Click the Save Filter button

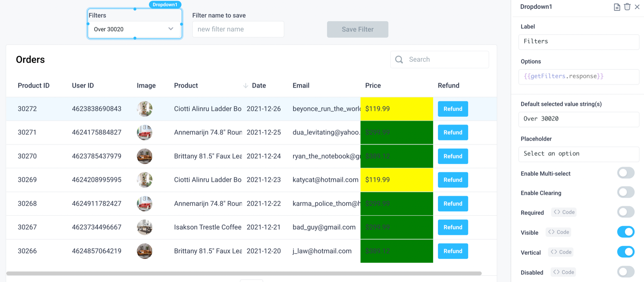click(x=357, y=29)
